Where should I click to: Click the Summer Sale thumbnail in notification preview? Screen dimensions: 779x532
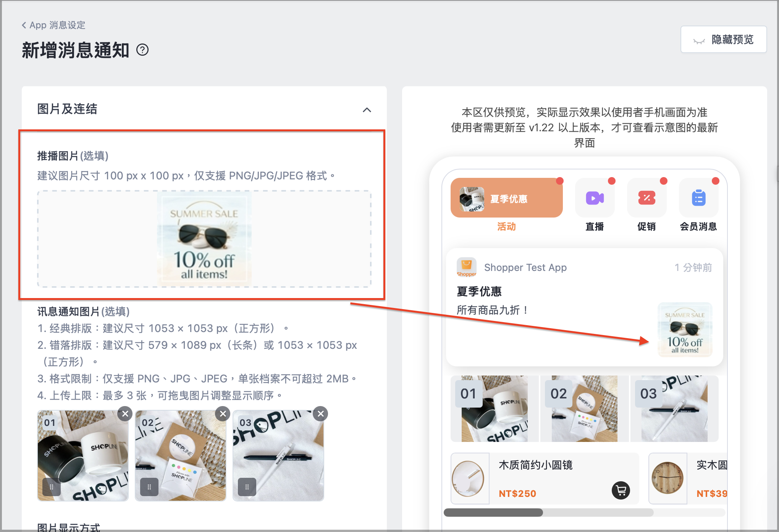point(685,330)
